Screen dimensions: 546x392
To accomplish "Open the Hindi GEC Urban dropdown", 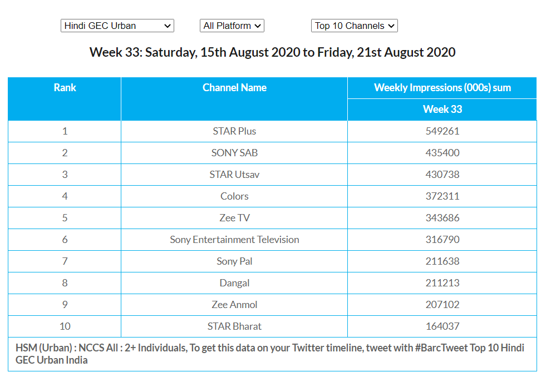I will [x=117, y=26].
